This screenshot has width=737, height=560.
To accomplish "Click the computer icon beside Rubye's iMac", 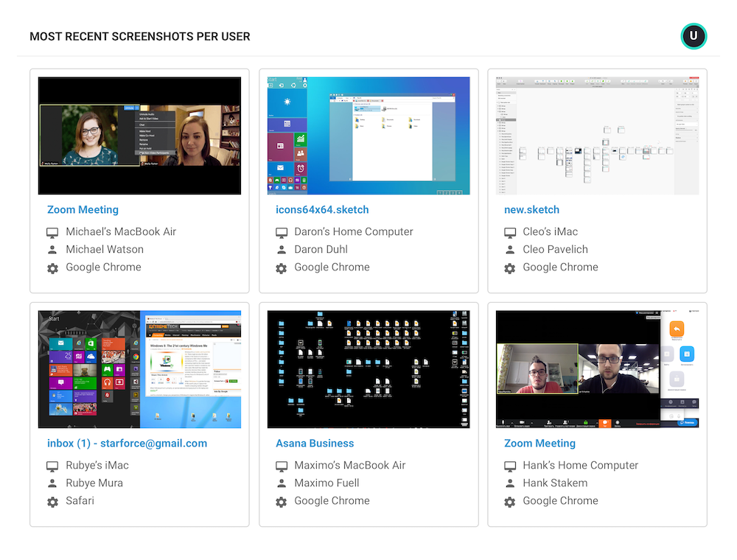I will [x=52, y=466].
